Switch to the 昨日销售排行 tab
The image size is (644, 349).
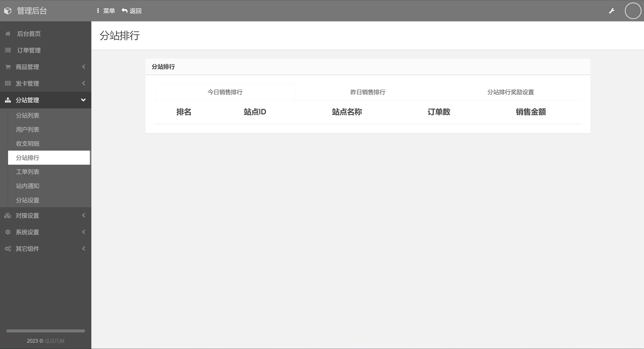point(368,92)
